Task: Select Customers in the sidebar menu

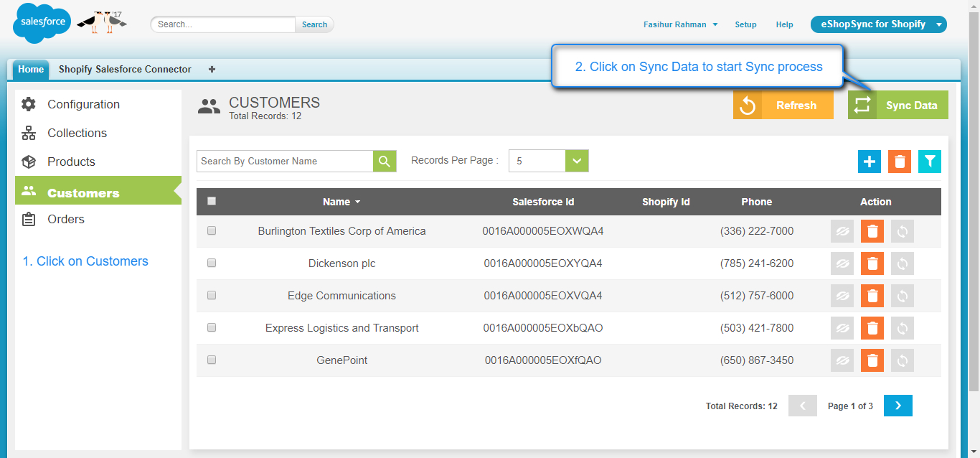Action: pos(98,191)
